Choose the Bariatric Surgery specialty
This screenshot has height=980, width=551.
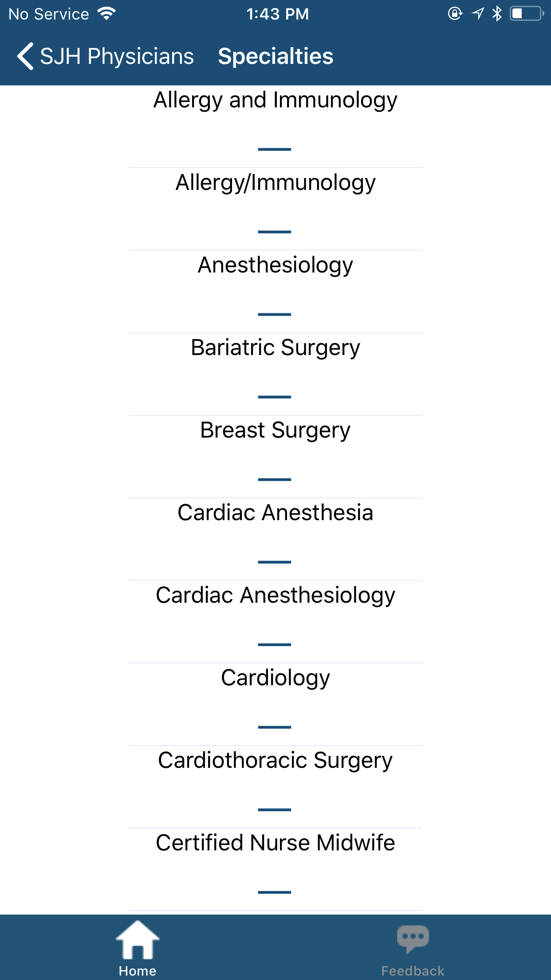[x=275, y=348]
